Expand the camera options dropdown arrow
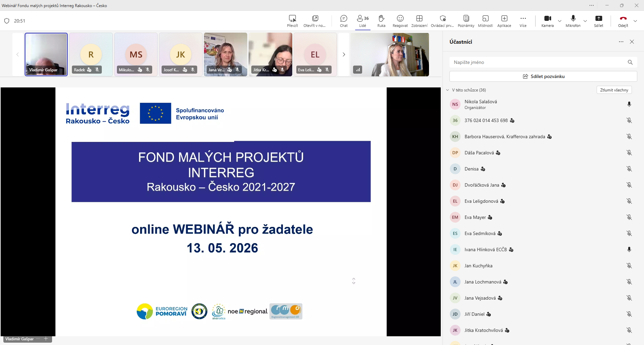Image resolution: width=644 pixels, height=345 pixels. pos(560,21)
